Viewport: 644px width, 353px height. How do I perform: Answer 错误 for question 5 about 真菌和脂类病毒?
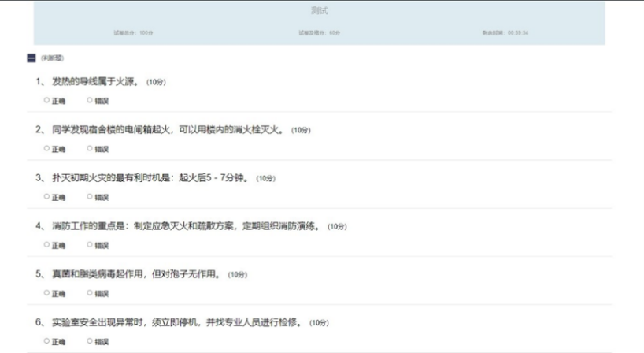tap(90, 293)
